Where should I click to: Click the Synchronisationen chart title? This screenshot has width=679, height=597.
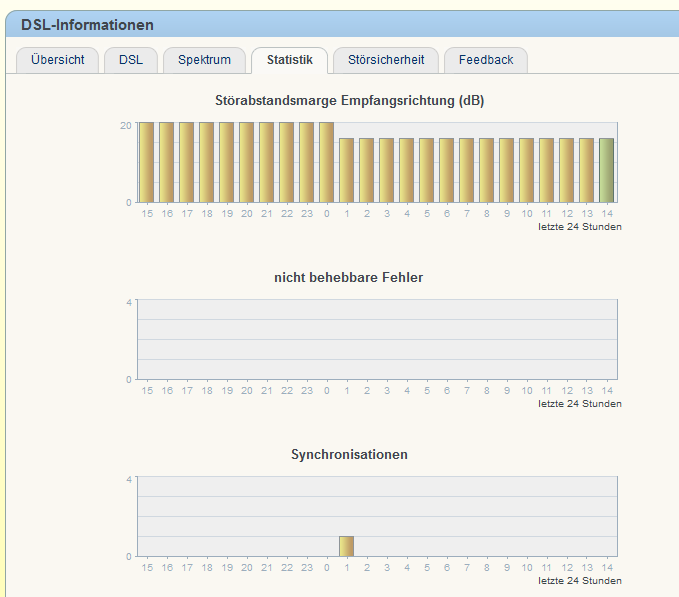[349, 454]
